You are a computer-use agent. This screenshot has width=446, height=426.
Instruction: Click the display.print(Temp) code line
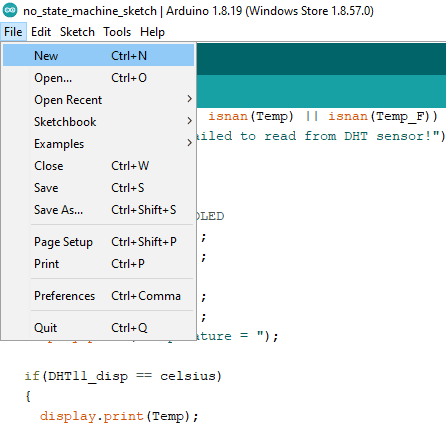tap(119, 416)
